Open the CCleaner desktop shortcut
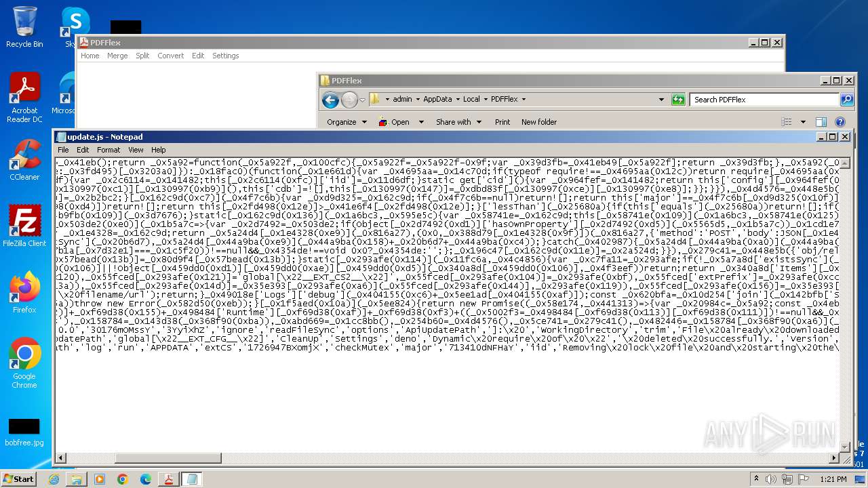The width and height of the screenshot is (868, 488). click(24, 160)
